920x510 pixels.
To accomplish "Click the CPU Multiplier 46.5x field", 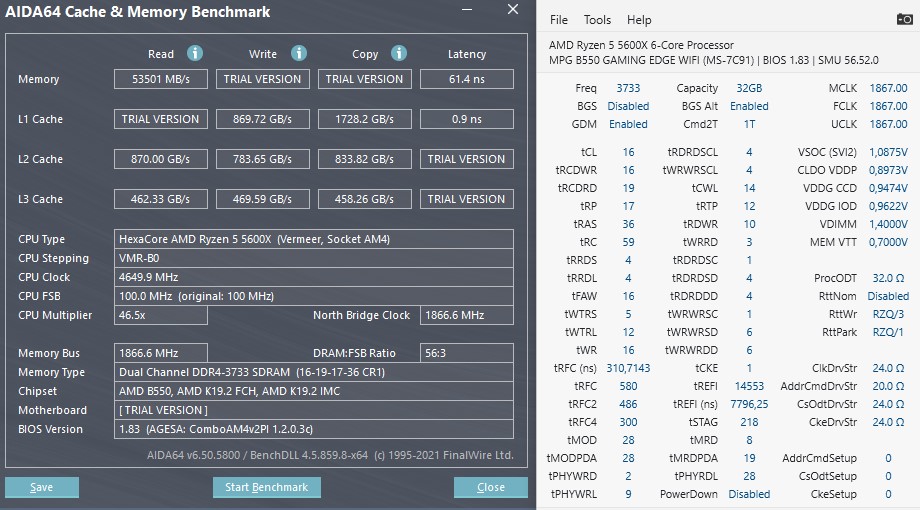I will pos(161,315).
